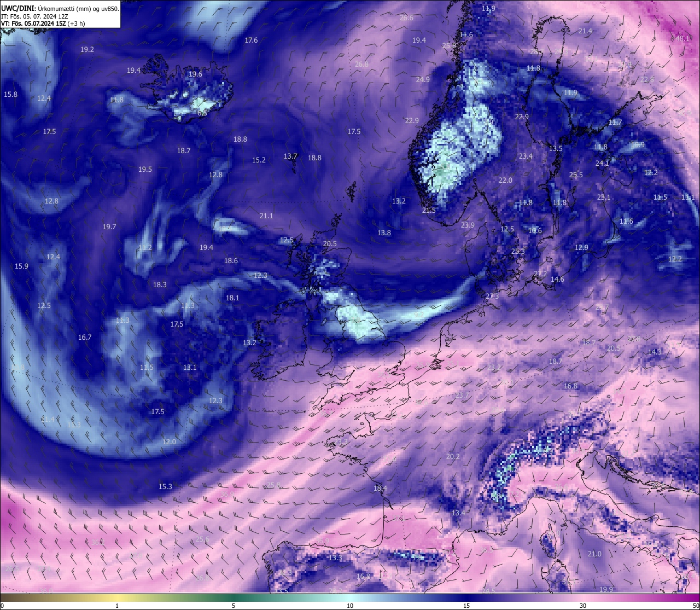
Task: Click the 22.0 value over Sweden
Action: pos(505,180)
